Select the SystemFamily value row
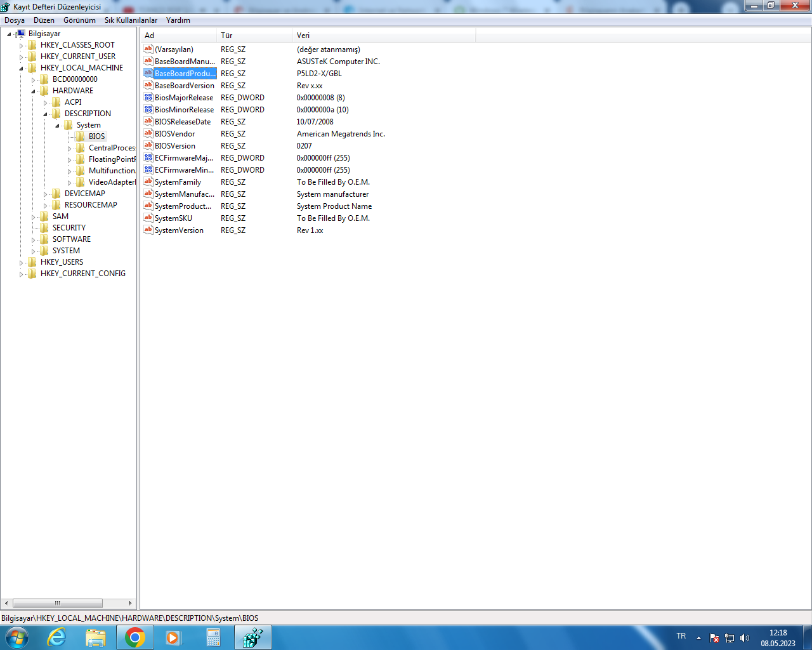The image size is (812, 650). tap(178, 182)
